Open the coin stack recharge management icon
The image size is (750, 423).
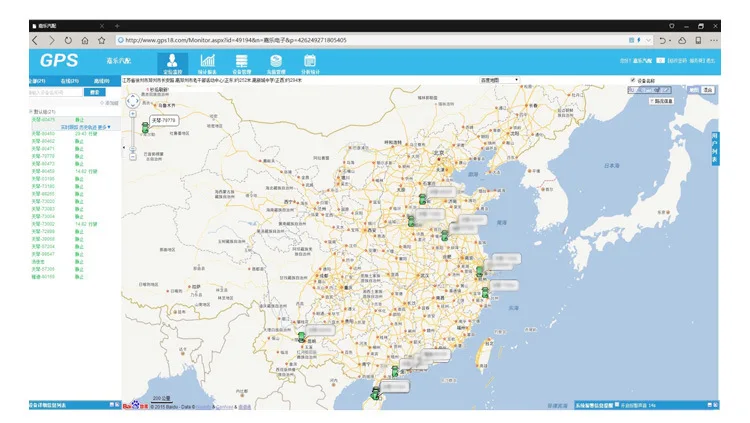[x=276, y=61]
